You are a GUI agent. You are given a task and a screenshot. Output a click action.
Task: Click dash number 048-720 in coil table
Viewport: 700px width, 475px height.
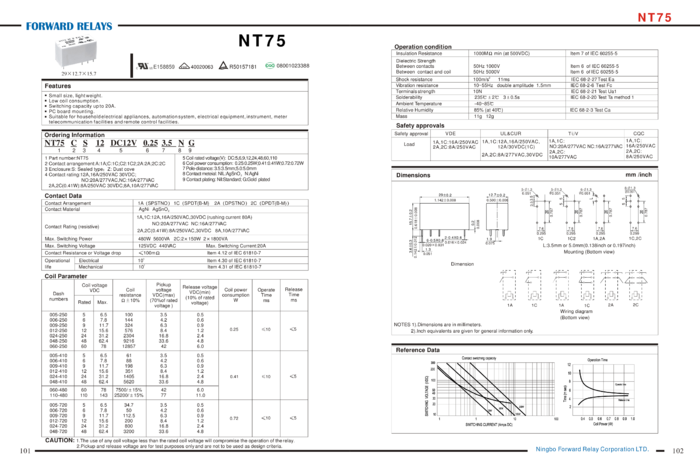coord(58,432)
